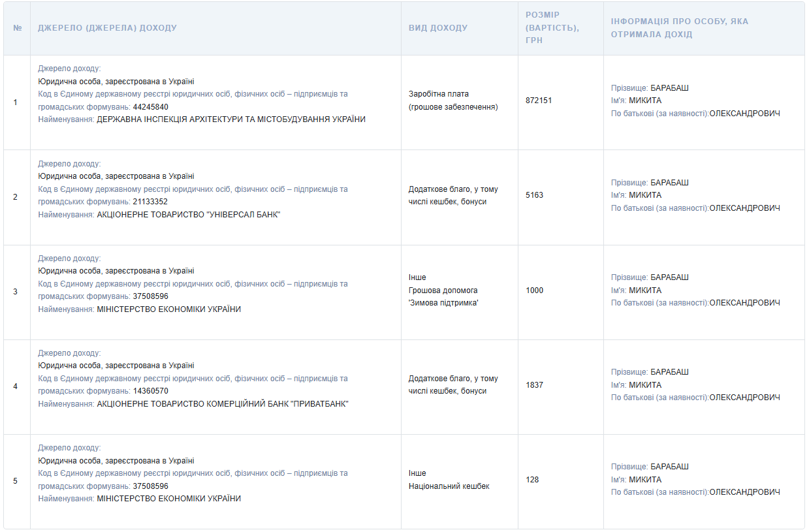Click the 'Приватбанк' organization name

click(x=222, y=404)
